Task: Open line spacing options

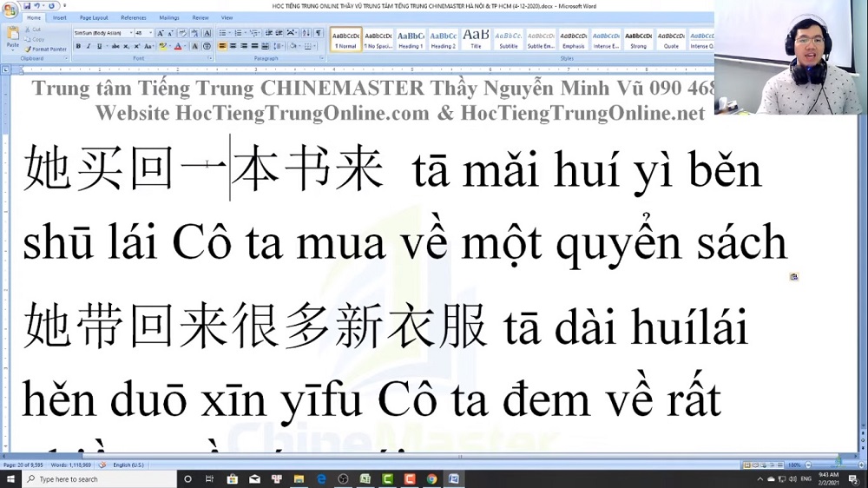Action: (279, 46)
